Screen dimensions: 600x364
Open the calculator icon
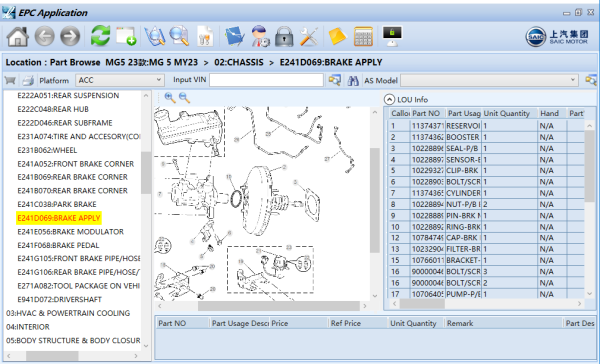pyautogui.click(x=363, y=37)
